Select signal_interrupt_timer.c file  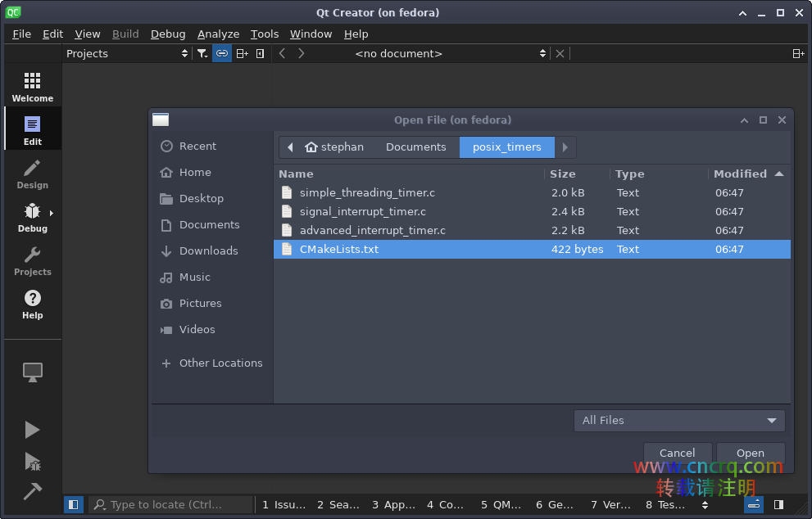point(532,212)
